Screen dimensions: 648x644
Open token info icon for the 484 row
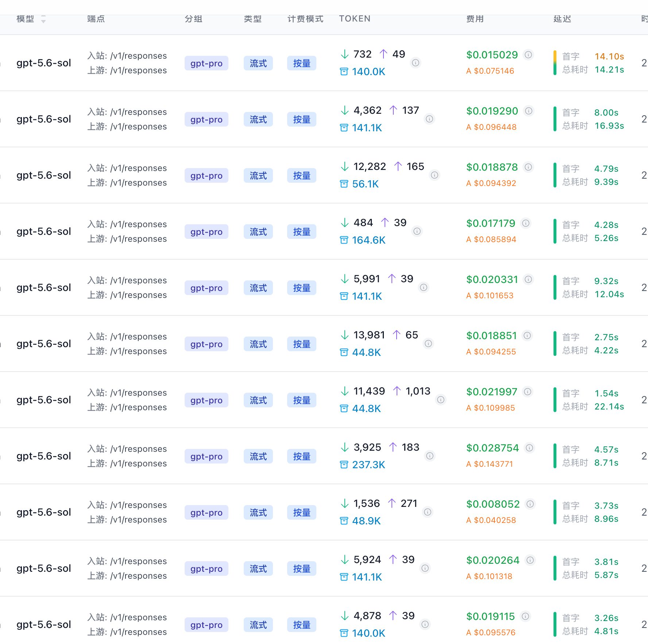tap(417, 231)
